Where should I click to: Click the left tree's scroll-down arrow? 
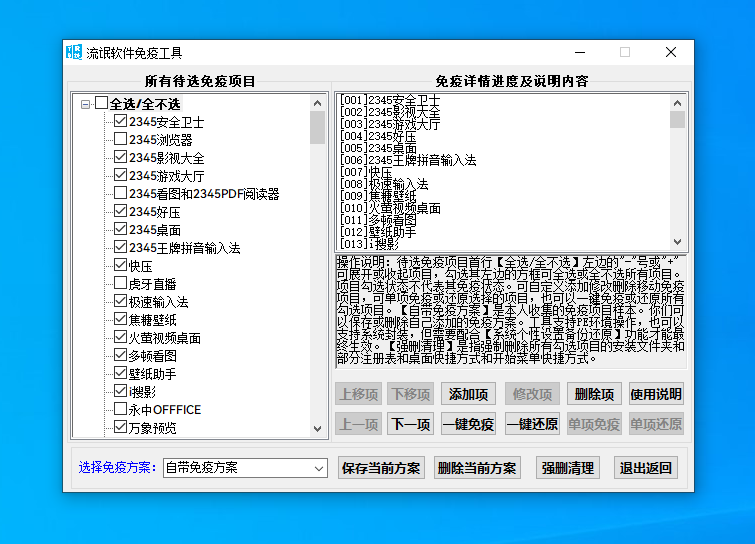(317, 428)
